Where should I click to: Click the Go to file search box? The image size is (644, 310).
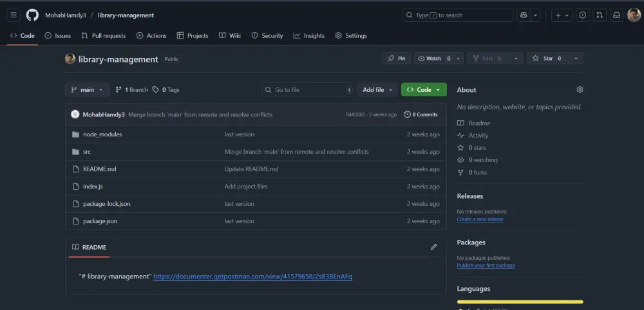pos(308,90)
